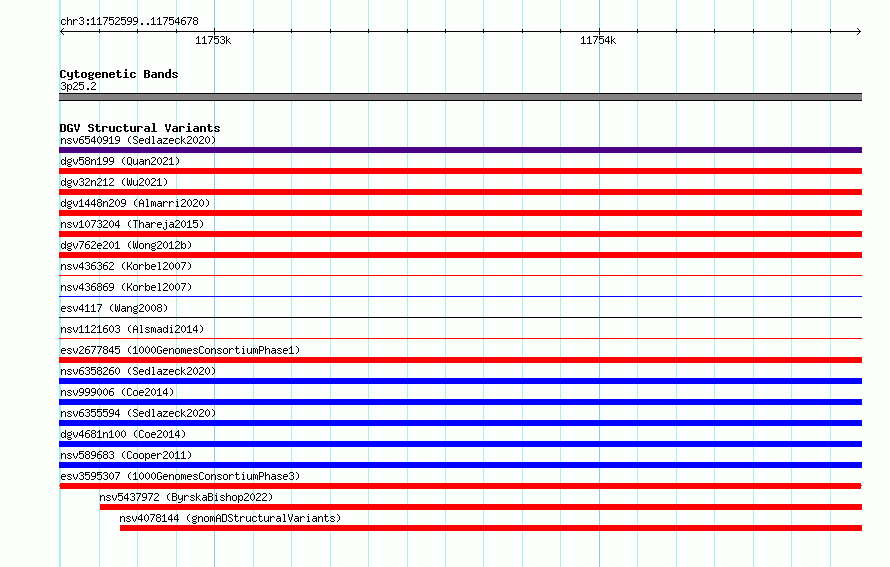Click the 11753k ruler label
The width and height of the screenshot is (890, 567).
tap(213, 40)
